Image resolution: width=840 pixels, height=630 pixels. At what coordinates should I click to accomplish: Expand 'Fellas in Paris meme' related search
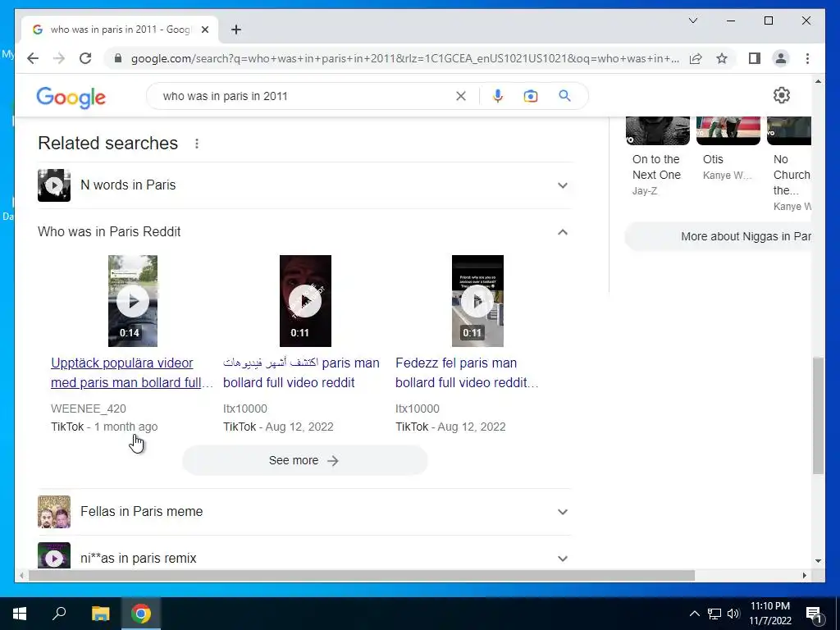304,512
